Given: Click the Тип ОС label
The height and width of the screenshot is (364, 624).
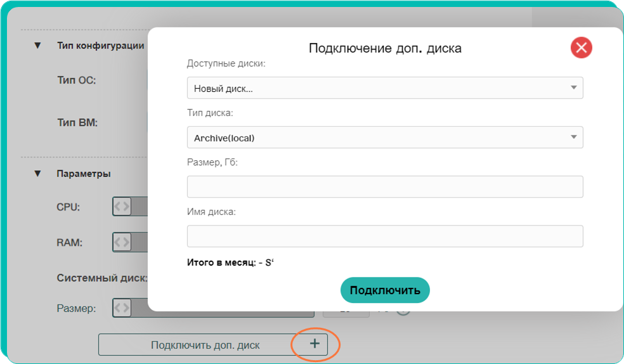Looking at the screenshot, I should point(76,80).
